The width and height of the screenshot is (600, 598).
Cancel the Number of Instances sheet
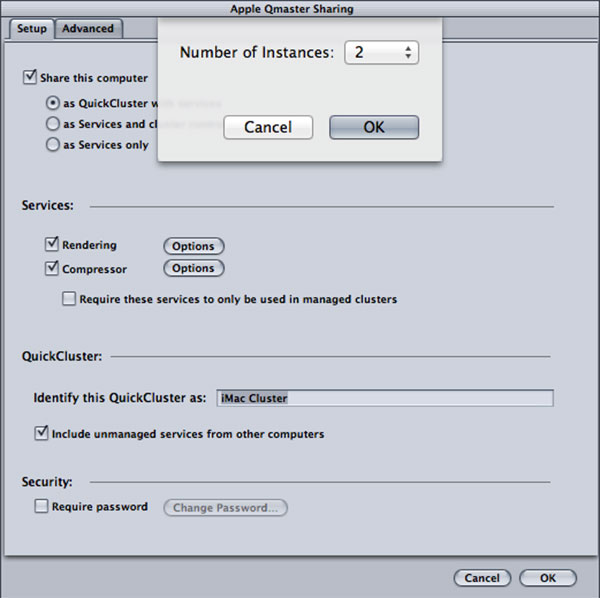[x=268, y=127]
